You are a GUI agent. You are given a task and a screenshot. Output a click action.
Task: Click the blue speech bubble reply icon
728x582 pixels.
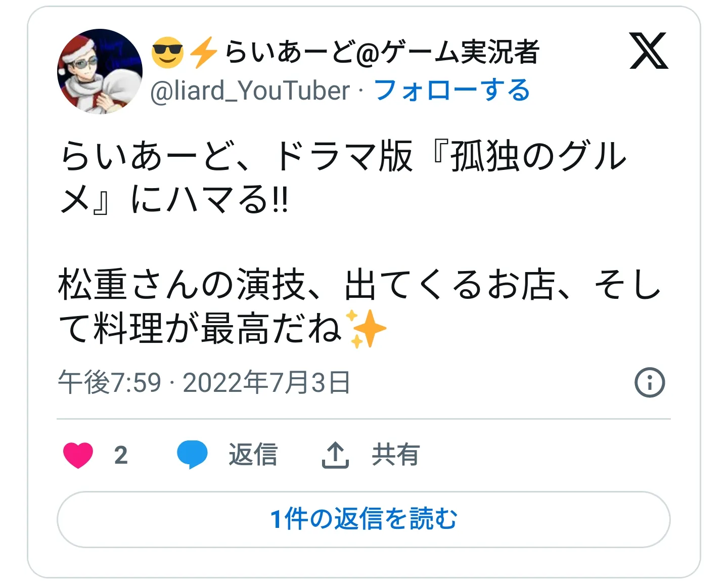(x=192, y=455)
